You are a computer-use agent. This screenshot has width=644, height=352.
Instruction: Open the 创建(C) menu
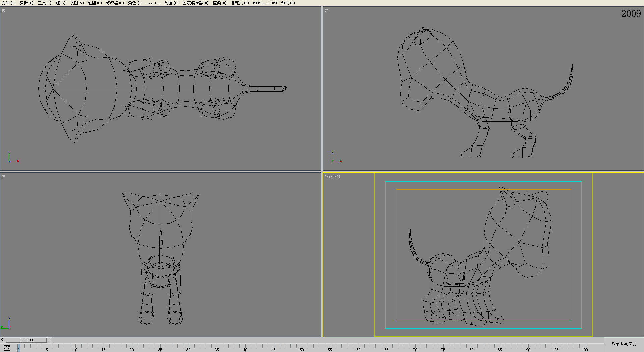[95, 3]
